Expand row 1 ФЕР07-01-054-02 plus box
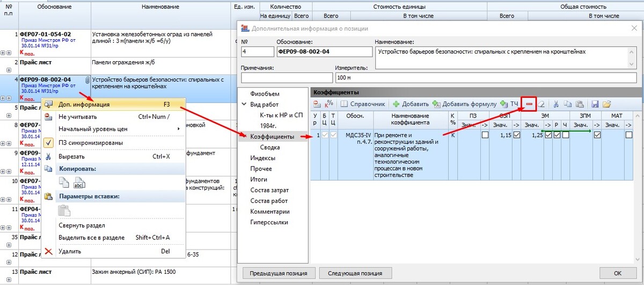644x285 pixels. (3, 53)
